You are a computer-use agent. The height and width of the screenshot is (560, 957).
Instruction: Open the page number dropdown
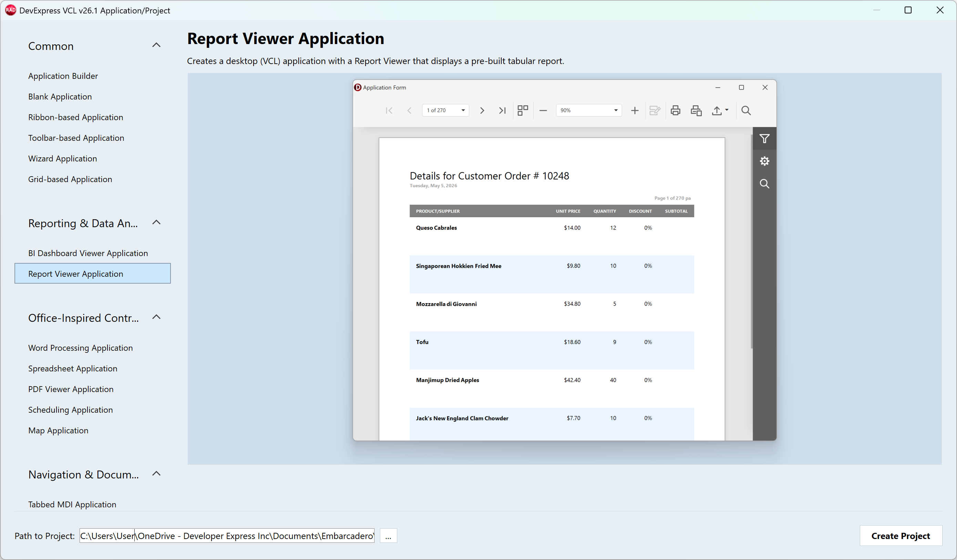(x=463, y=110)
